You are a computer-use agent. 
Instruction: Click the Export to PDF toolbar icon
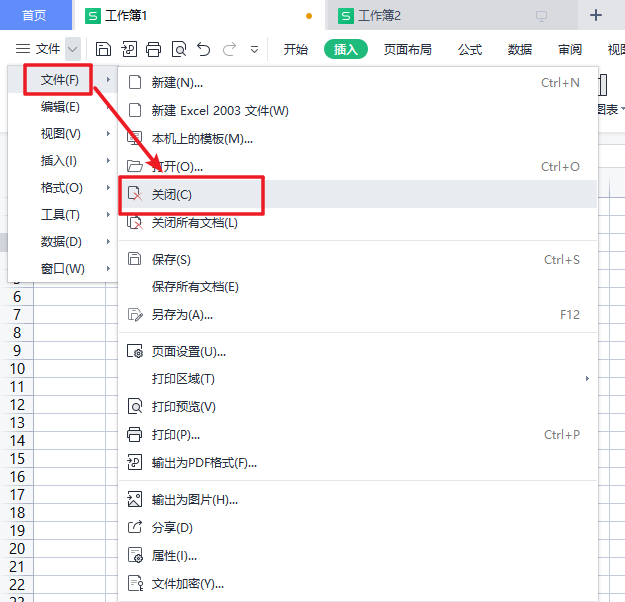tap(129, 49)
